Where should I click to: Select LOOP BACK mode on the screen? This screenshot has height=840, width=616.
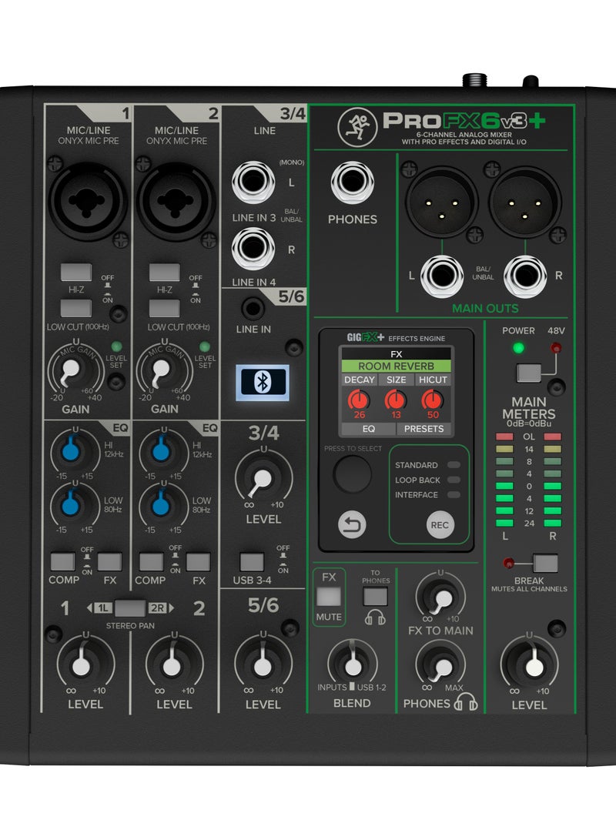(x=417, y=480)
